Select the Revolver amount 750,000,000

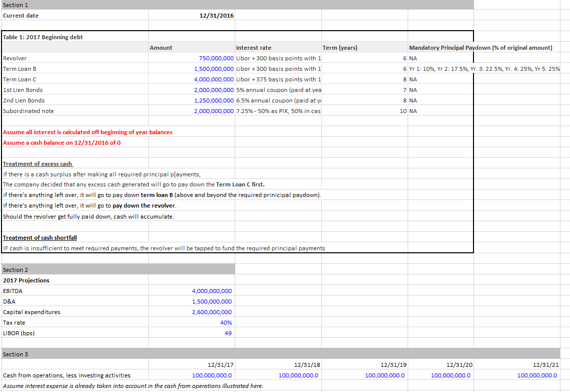point(216,58)
